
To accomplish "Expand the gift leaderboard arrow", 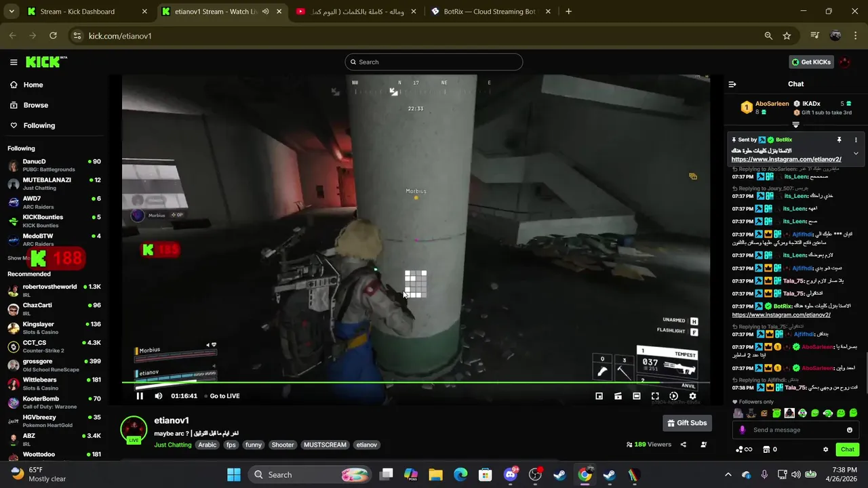I will [795, 125].
